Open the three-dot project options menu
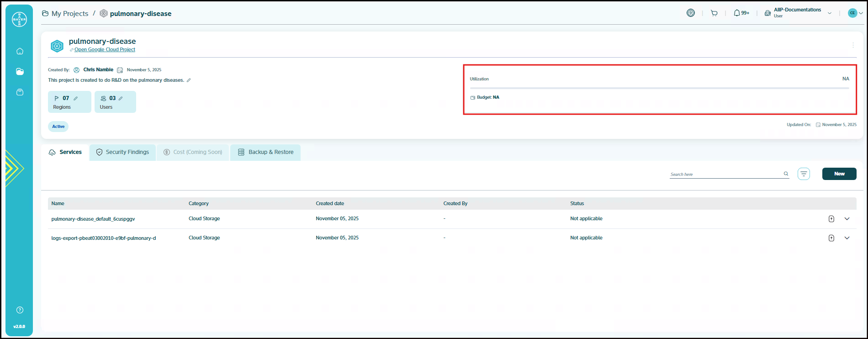This screenshot has width=868, height=339. [x=853, y=45]
